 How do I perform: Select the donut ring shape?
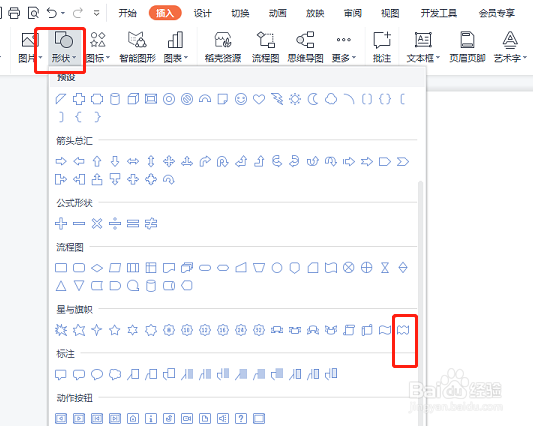(169, 99)
